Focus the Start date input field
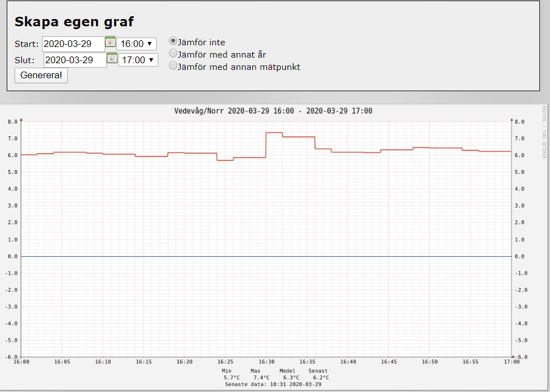 (x=73, y=44)
